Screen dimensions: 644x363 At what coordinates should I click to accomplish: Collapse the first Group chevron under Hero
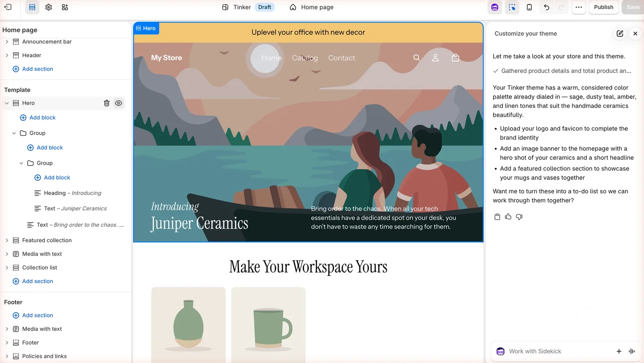[14, 133]
